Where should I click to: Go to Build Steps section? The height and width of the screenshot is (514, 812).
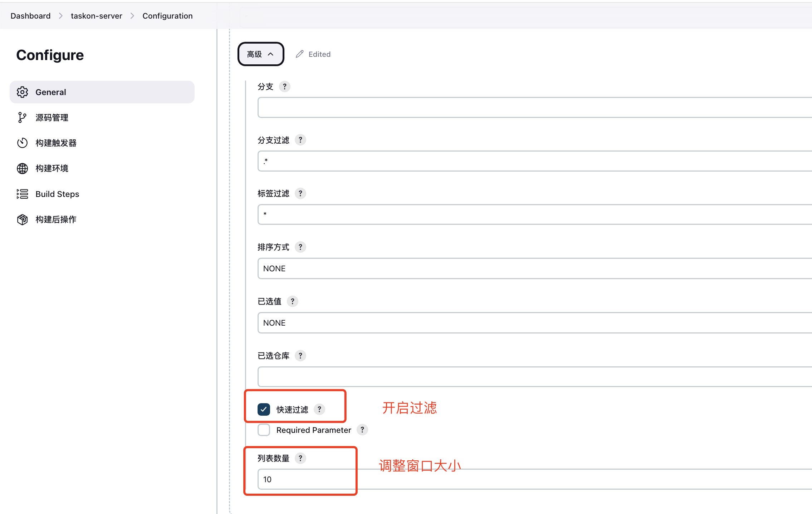pyautogui.click(x=57, y=194)
